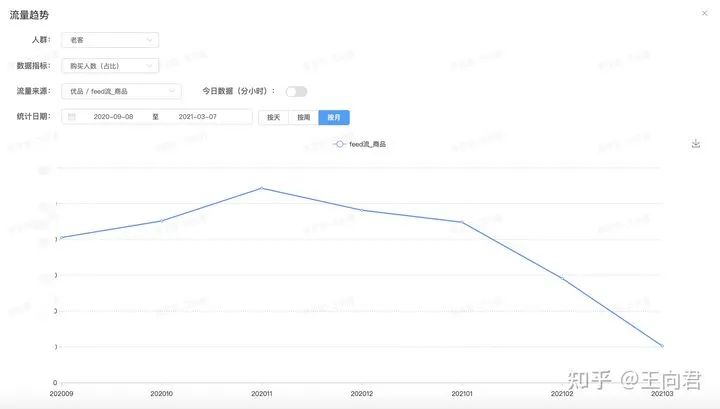Screen dimensions: 720x409
Task: Switch to 按天 view
Action: coord(273,117)
